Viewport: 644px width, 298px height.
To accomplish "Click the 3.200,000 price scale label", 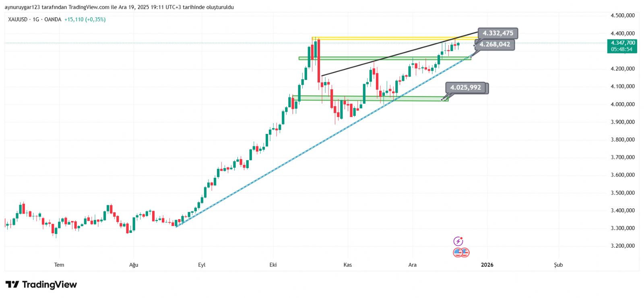I will point(623,246).
